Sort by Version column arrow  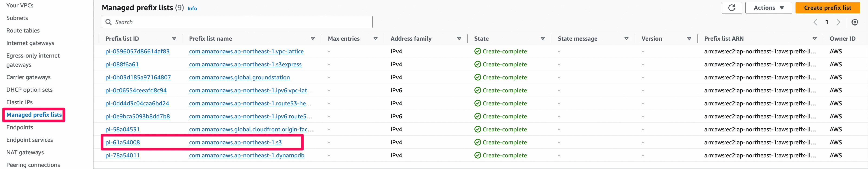689,39
